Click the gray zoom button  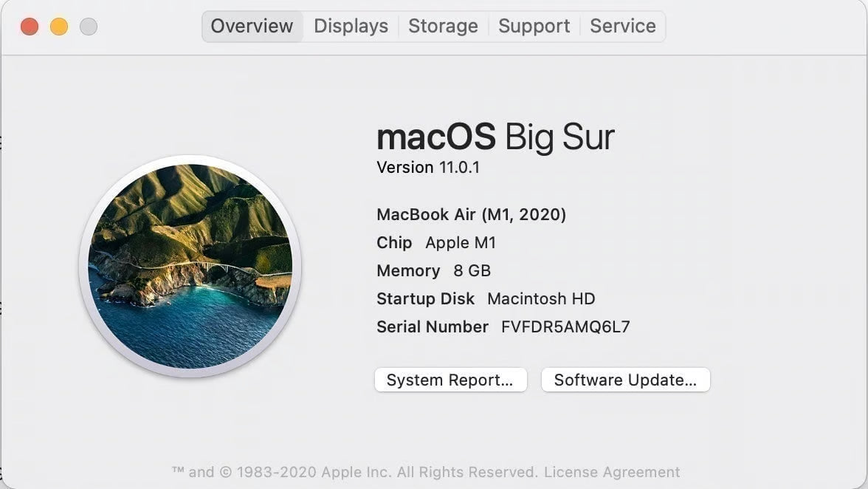pos(89,24)
